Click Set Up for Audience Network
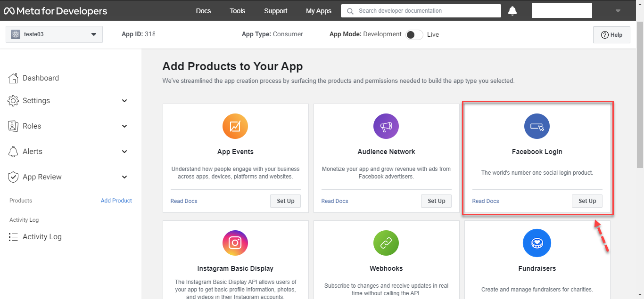Screen dimensions: 644x299 [x=437, y=201]
